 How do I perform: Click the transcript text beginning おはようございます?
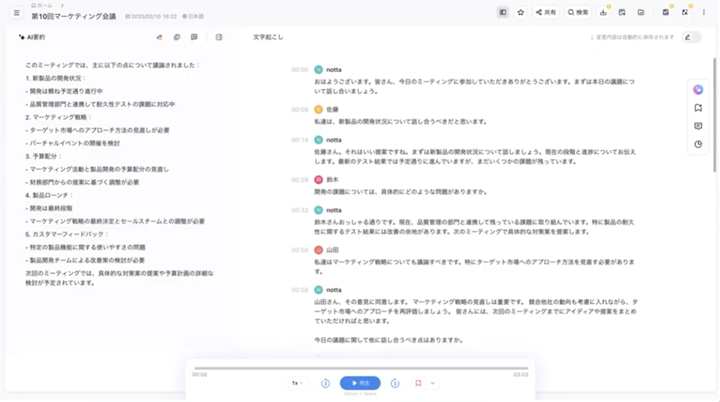point(474,86)
